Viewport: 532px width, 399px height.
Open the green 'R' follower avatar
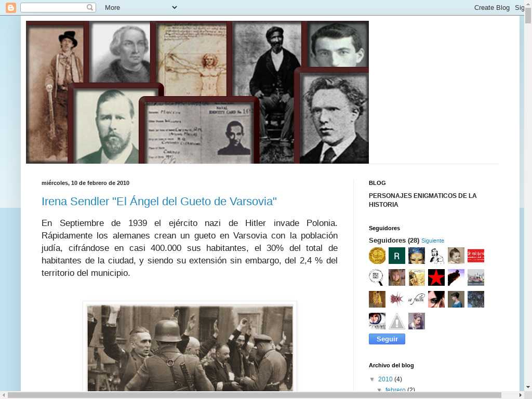tap(397, 256)
